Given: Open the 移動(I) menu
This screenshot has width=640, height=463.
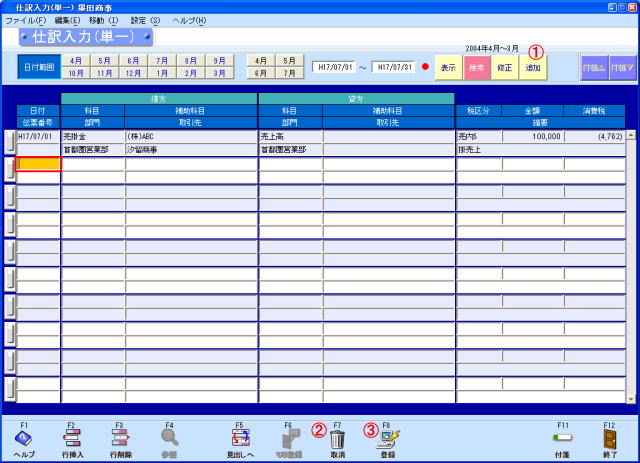Looking at the screenshot, I should (104, 20).
